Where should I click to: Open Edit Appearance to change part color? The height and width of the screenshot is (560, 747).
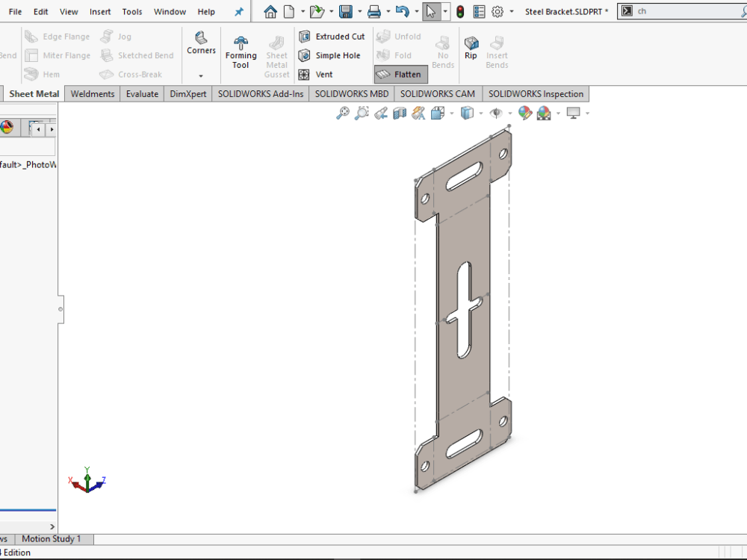(x=525, y=113)
